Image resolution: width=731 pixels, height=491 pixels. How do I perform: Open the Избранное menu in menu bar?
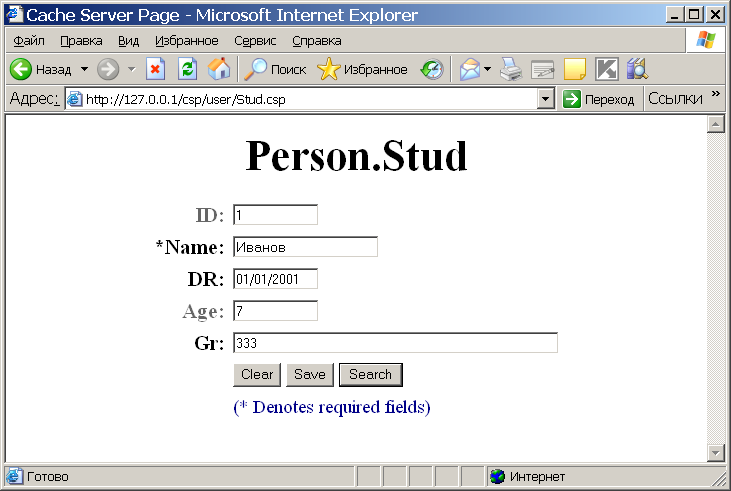coord(186,41)
